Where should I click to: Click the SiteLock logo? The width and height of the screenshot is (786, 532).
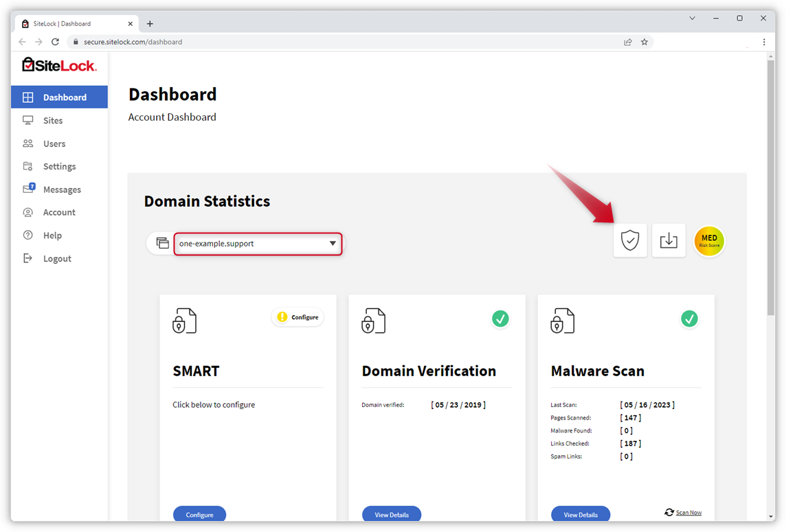(59, 65)
